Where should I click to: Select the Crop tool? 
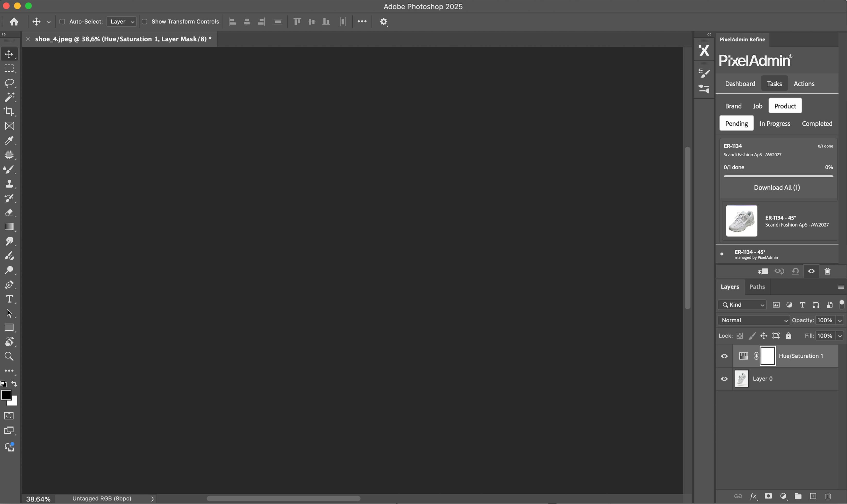9,111
